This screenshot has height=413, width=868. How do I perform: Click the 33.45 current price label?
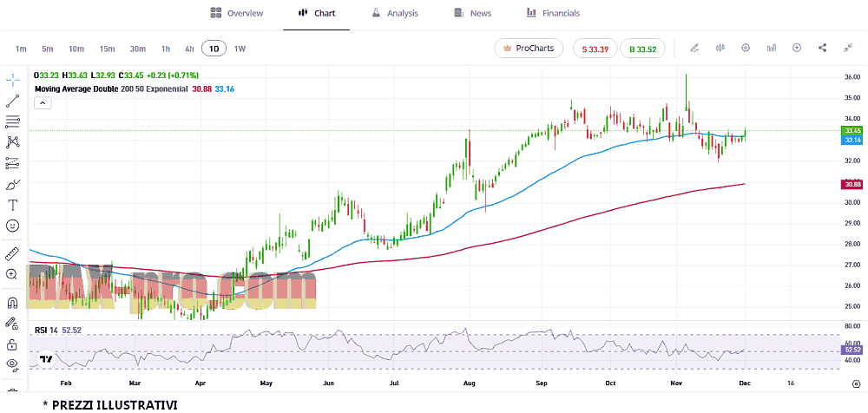coord(851,131)
